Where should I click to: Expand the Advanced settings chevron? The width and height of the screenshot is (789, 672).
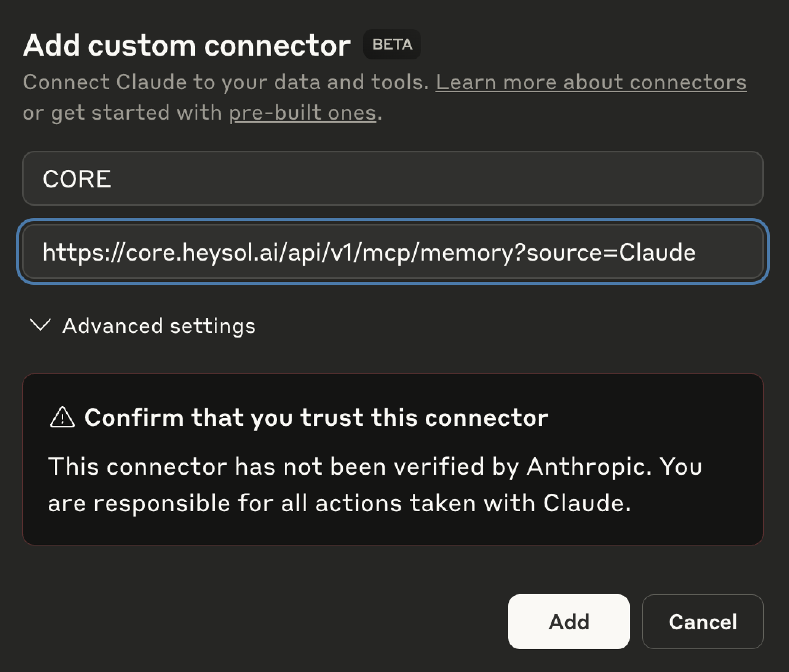(x=40, y=325)
